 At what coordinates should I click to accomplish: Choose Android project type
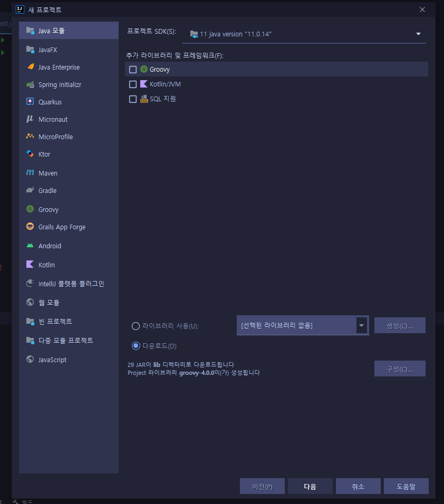tap(69, 246)
